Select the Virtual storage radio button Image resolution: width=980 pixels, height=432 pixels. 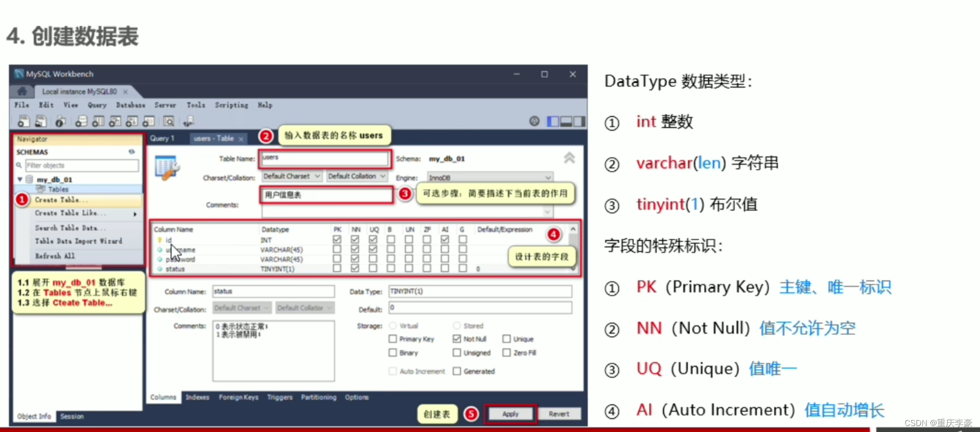393,325
